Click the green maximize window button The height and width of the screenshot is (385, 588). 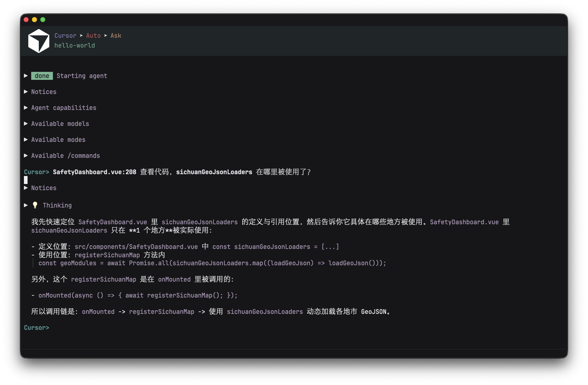pos(43,20)
